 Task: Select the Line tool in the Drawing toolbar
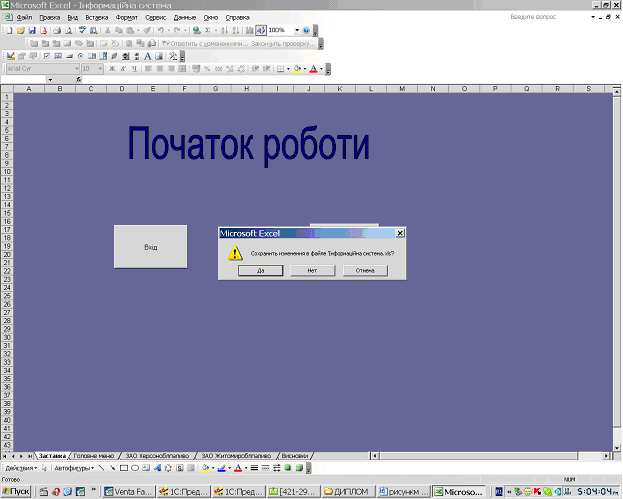(x=100, y=467)
